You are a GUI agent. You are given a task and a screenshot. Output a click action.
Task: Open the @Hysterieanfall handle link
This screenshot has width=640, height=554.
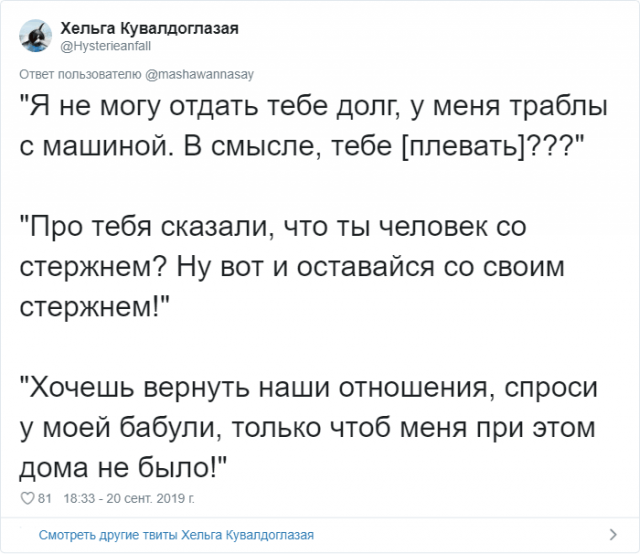pos(104,43)
